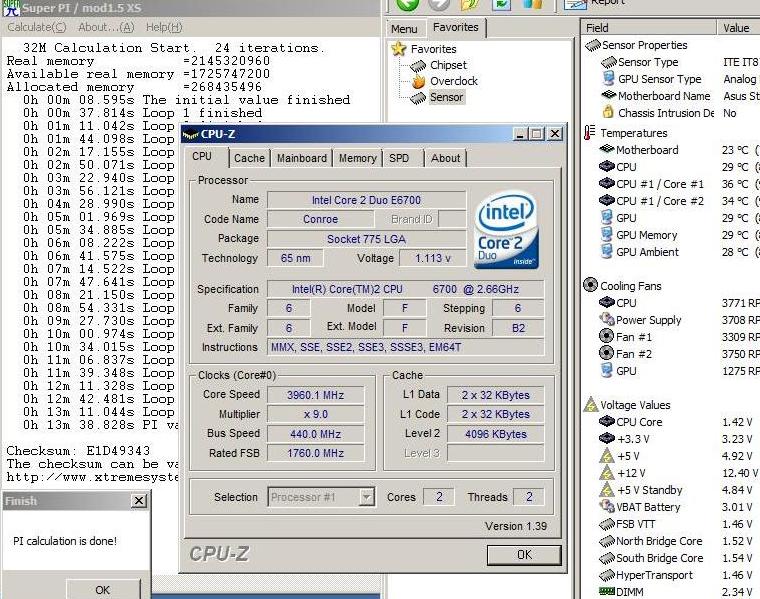Click the VBAT Battery row icon
Viewport: 760px width, 599px height.
point(607,506)
